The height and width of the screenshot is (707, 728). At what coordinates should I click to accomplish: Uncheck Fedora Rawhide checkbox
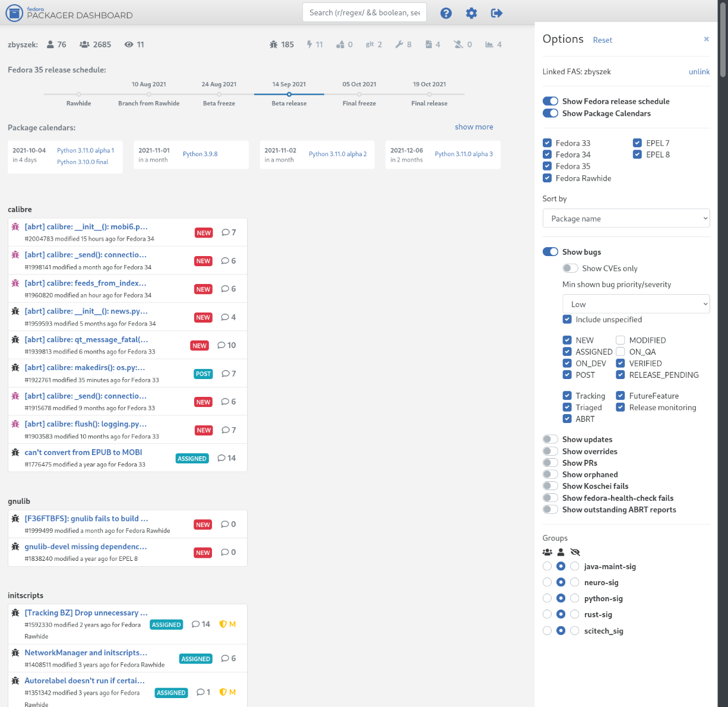pyautogui.click(x=547, y=178)
